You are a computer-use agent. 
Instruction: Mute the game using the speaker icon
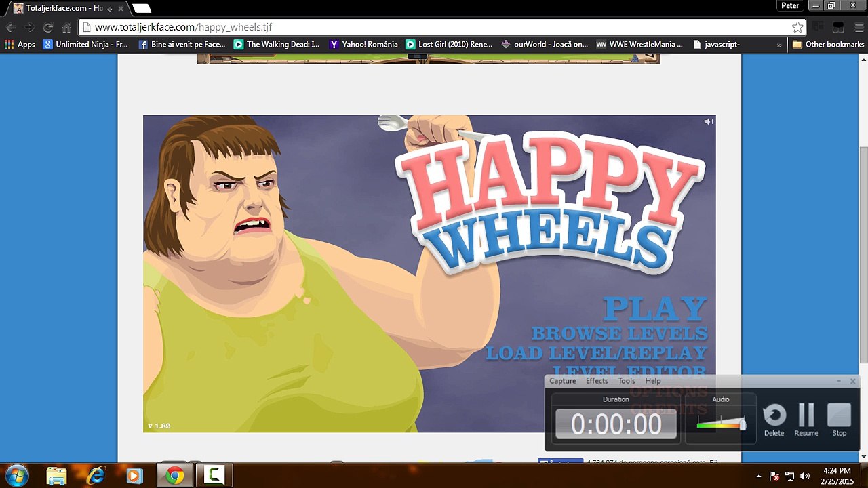(708, 122)
